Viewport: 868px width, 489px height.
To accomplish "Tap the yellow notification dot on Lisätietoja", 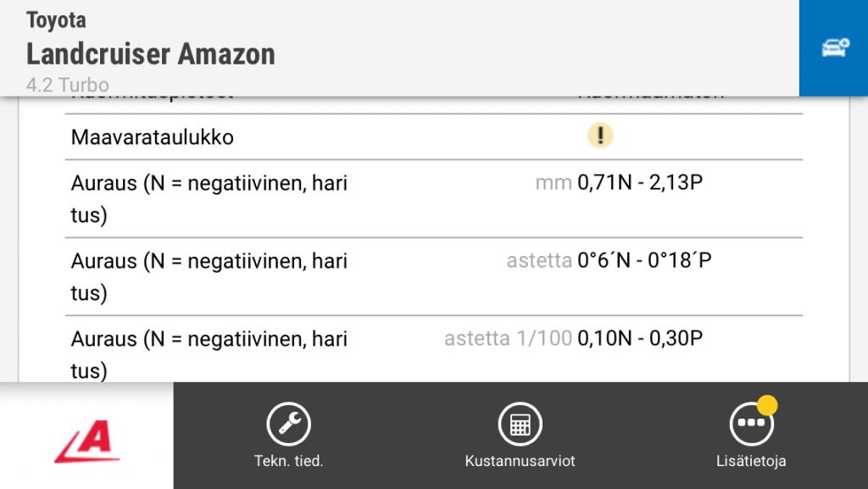I will pyautogui.click(x=767, y=405).
